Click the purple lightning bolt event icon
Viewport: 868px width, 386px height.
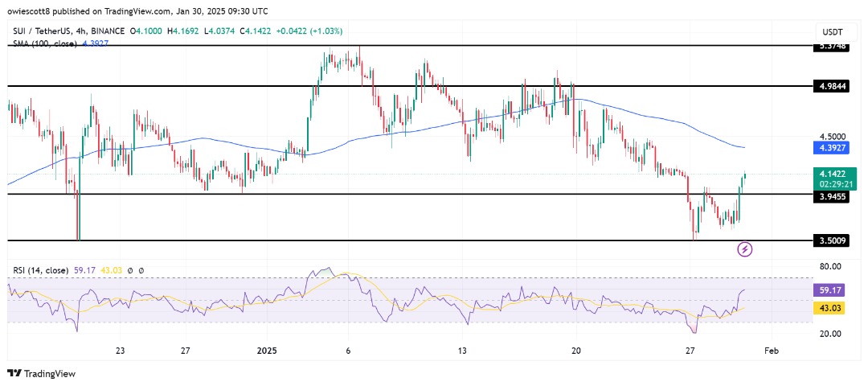[745, 249]
